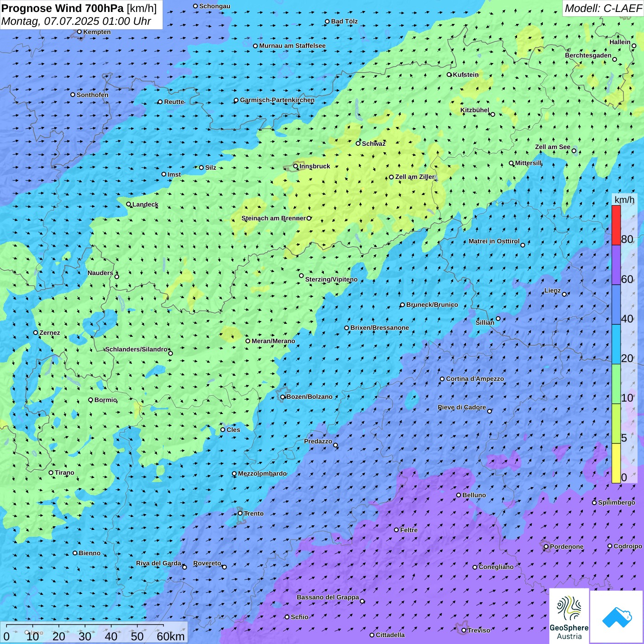Click the 'Bienno' label

click(x=89, y=553)
